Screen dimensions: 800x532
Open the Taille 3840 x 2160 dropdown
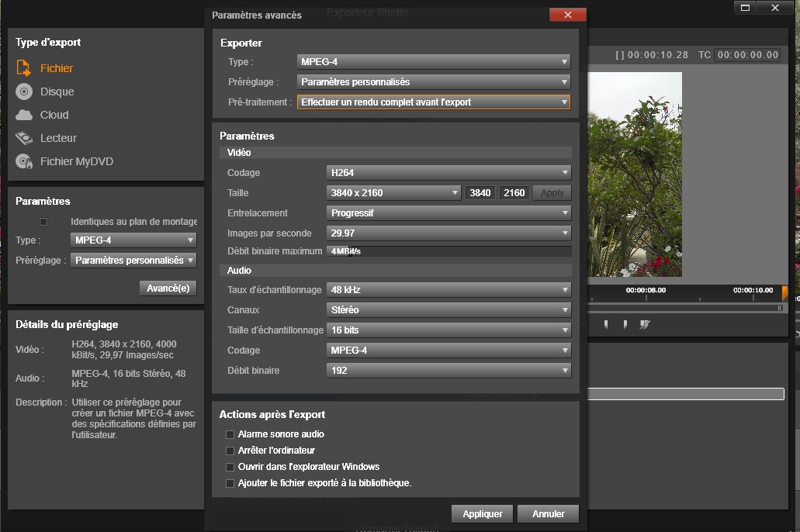pos(393,193)
